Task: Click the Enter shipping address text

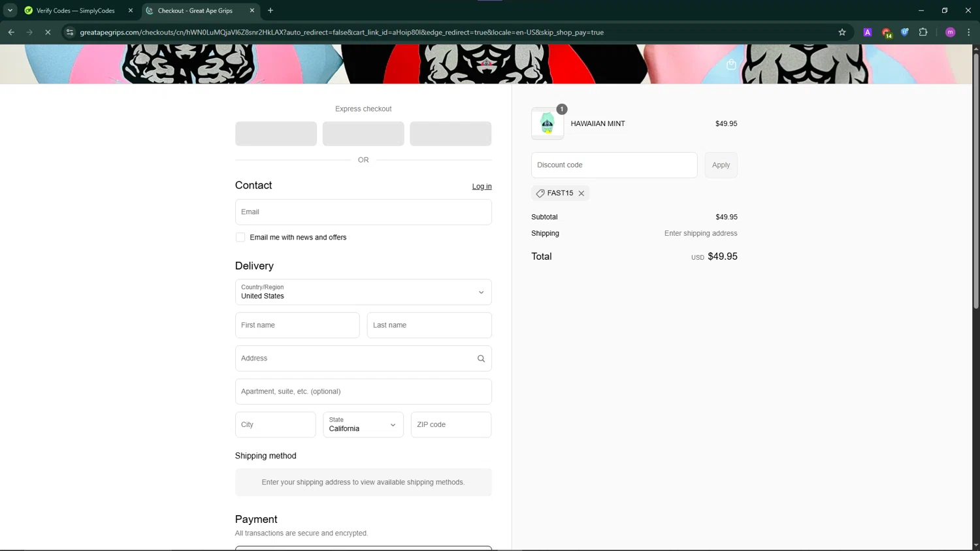Action: 700,233
